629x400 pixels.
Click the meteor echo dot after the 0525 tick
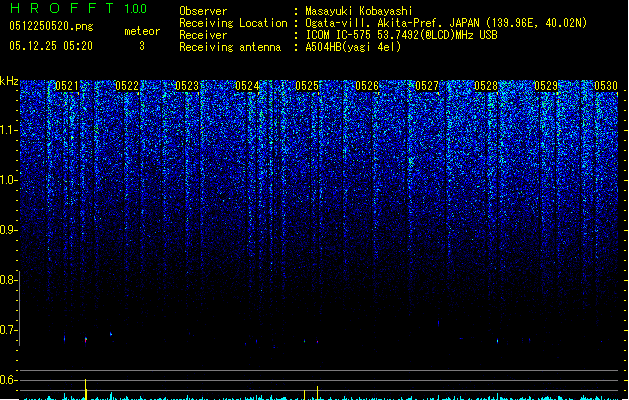coord(317,342)
